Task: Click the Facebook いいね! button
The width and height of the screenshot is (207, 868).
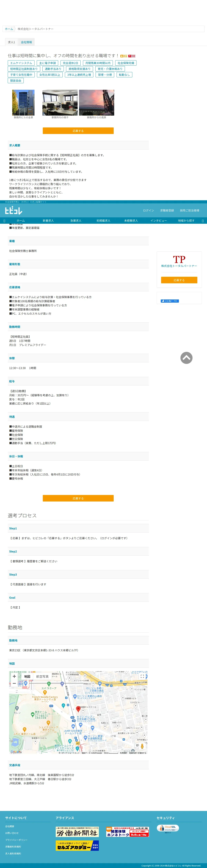Action: tap(170, 301)
